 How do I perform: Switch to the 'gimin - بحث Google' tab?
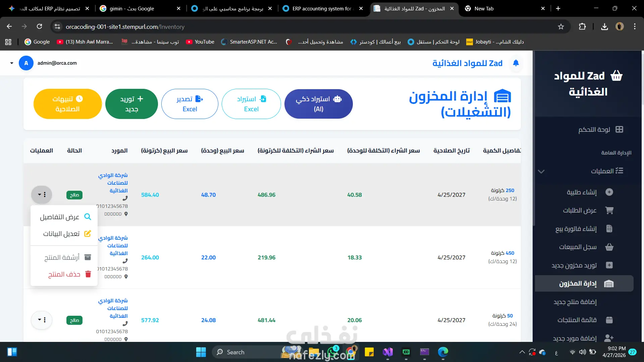point(140,9)
